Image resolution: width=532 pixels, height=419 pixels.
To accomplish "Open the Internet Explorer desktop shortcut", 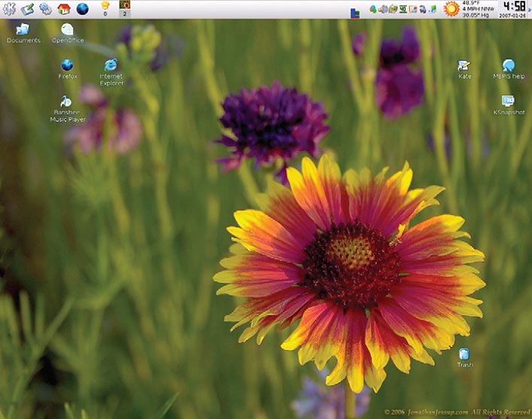I will 111,65.
